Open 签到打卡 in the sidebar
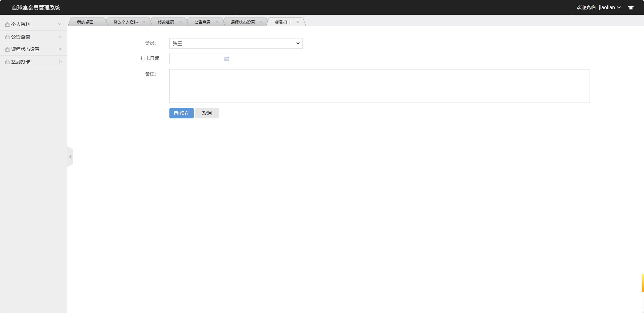Viewport: 644px width, 313px height. [x=33, y=62]
